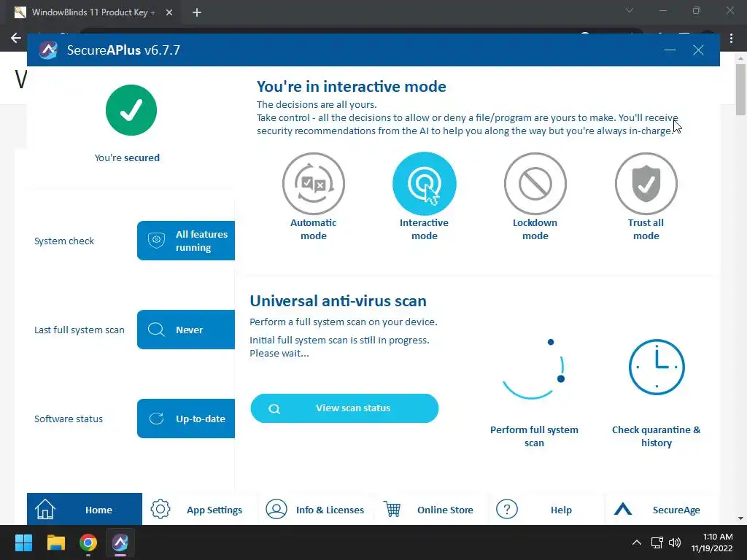Click magnifier icon on View scan status
The height and width of the screenshot is (560, 747).
coord(274,408)
